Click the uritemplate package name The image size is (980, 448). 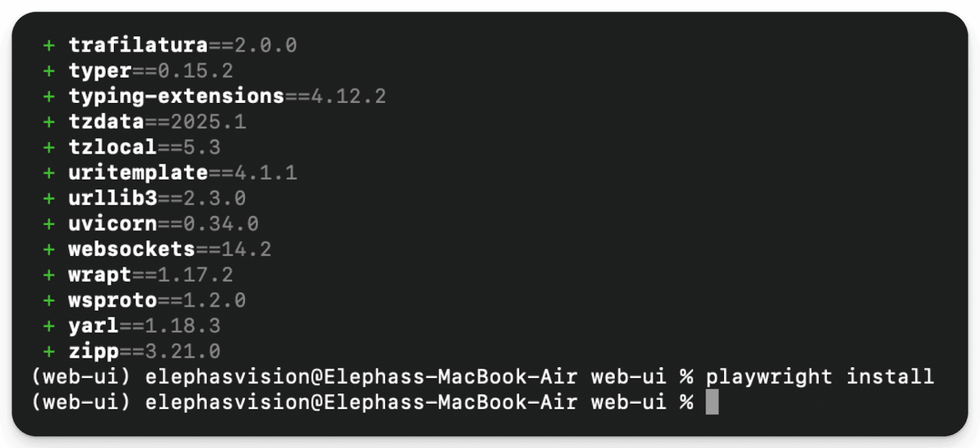point(138,173)
